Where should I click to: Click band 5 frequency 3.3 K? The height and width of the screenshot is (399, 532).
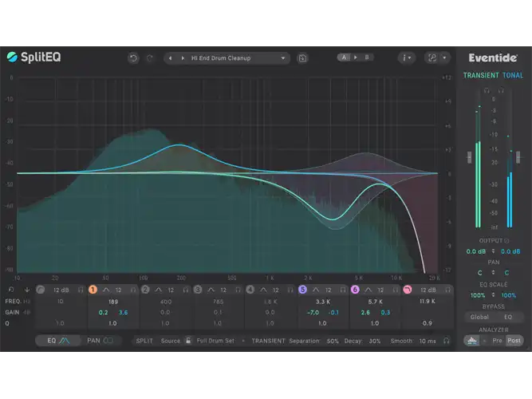click(x=323, y=302)
